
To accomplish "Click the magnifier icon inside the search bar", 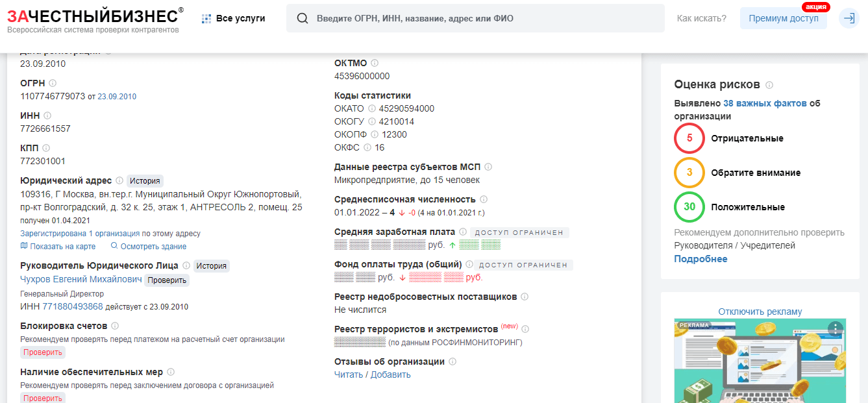I will [303, 18].
